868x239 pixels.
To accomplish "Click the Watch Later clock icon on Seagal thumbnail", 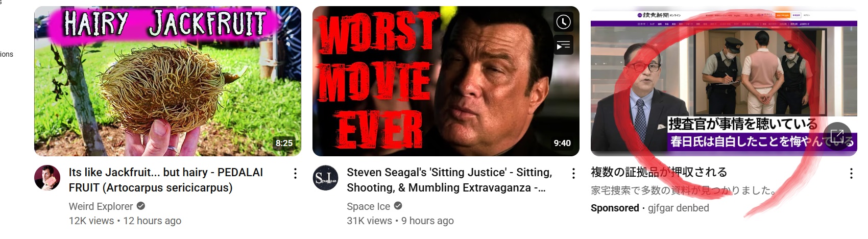I will point(563,22).
